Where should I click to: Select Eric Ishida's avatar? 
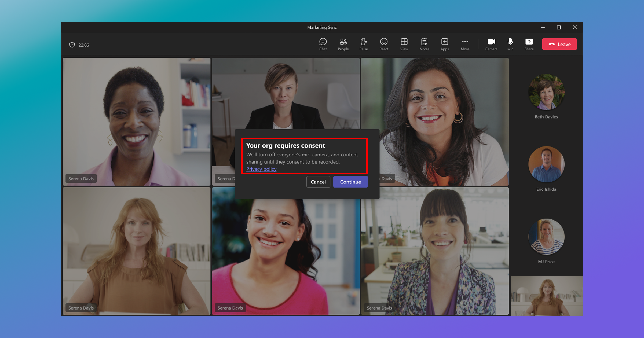coord(546,164)
